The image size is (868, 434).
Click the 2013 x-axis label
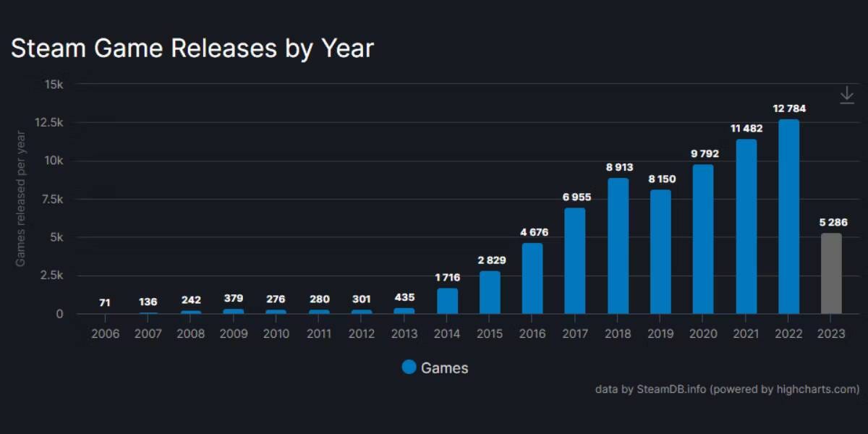pos(404,334)
